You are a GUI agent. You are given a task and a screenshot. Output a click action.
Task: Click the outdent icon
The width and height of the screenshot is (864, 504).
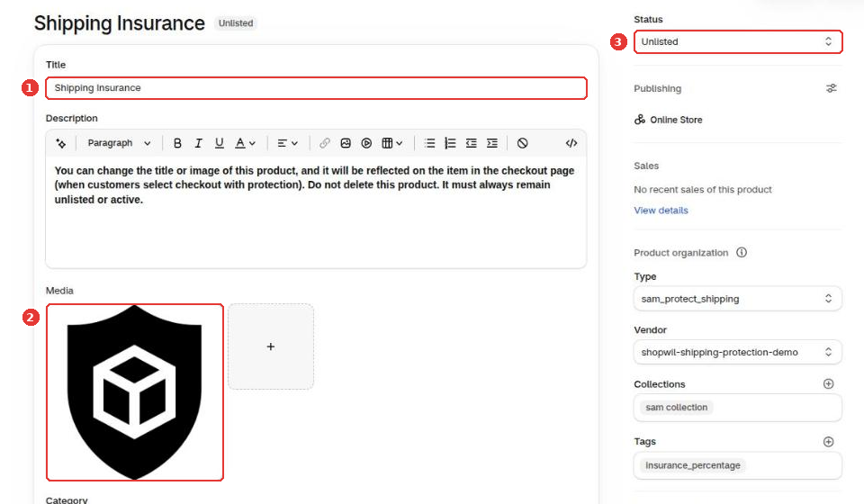(471, 143)
